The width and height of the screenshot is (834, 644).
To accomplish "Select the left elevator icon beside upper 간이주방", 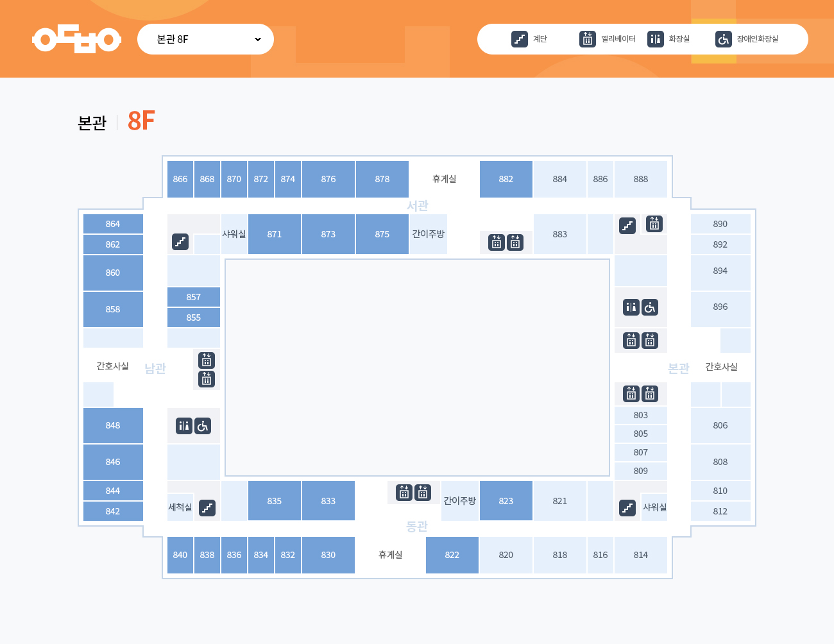I will [497, 242].
